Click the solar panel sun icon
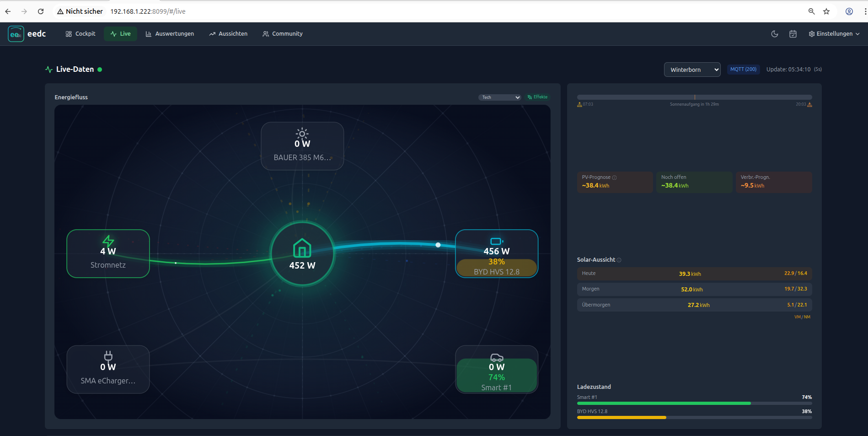The image size is (868, 436). tap(302, 134)
